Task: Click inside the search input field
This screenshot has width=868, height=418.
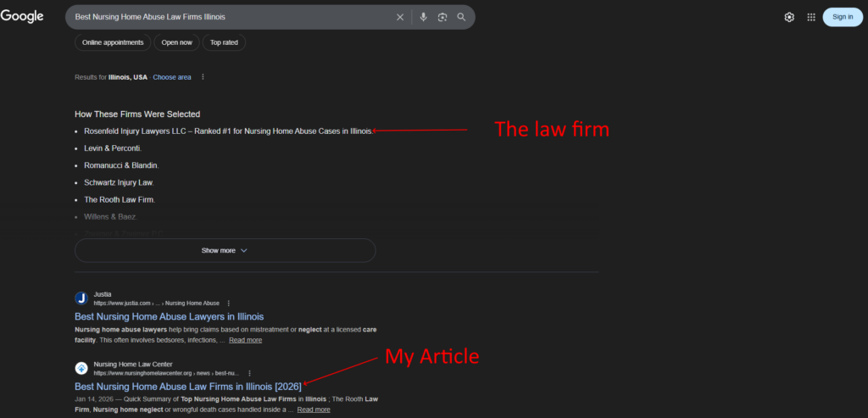Action: [229, 17]
